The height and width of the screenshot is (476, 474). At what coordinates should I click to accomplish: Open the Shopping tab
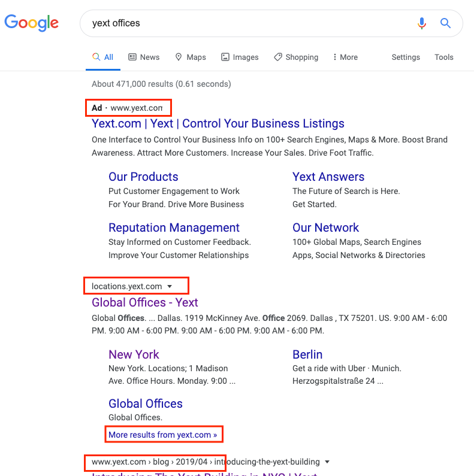coord(296,57)
